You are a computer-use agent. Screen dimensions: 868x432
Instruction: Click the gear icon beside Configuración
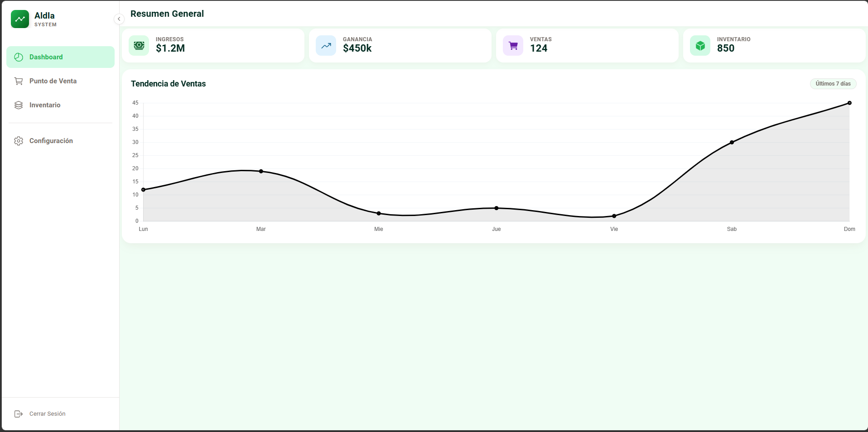coord(19,141)
